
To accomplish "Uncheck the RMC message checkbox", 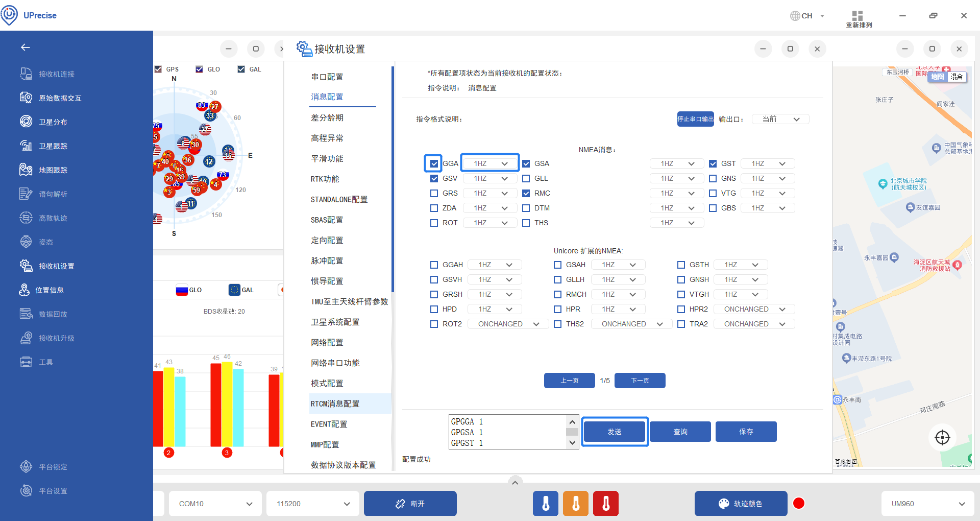I will click(x=526, y=193).
